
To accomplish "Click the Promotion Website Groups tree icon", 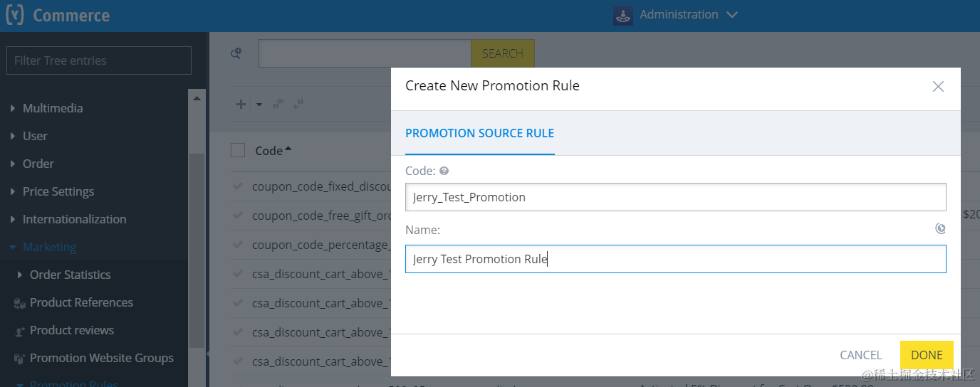I will pyautogui.click(x=20, y=359).
